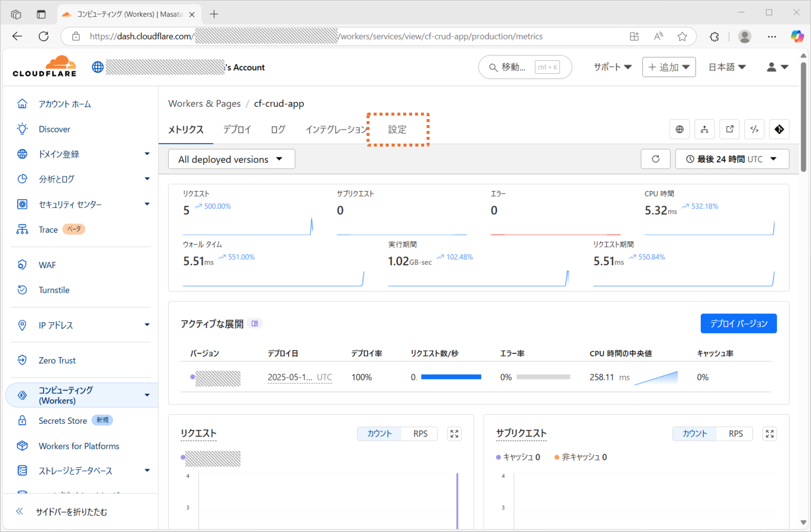Screen dimensions: 811x532
Task: Expand the IP アドレス sidebar section
Action: pyautogui.click(x=147, y=325)
